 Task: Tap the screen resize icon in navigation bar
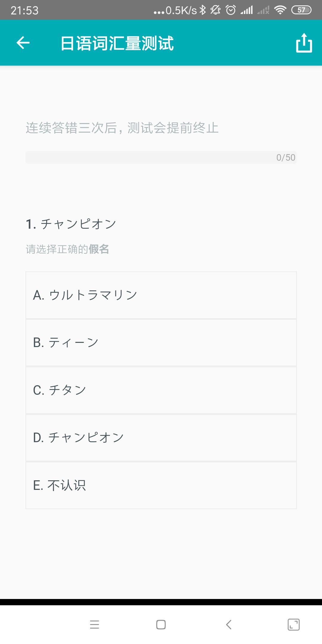pos(294,624)
